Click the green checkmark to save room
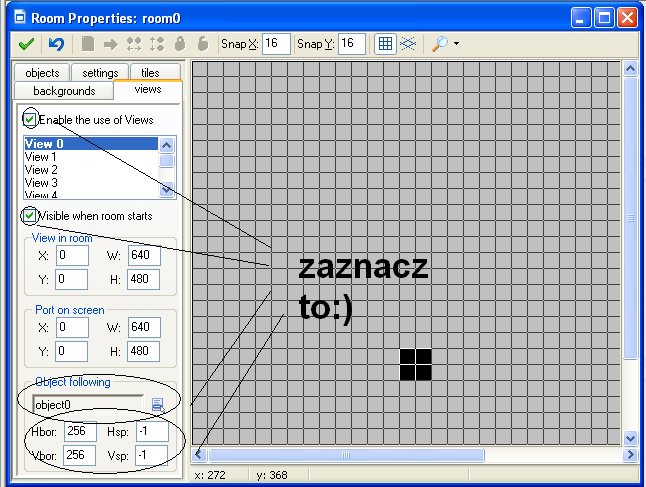The image size is (646, 487). 27,44
